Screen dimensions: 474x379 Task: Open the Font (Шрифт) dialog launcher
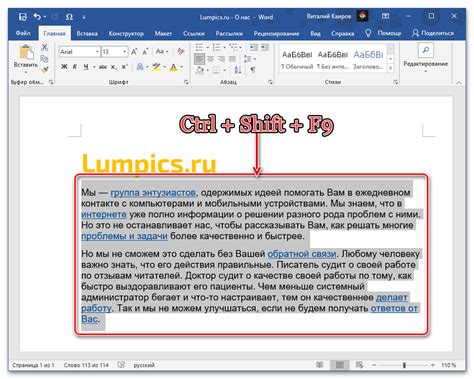coord(186,82)
